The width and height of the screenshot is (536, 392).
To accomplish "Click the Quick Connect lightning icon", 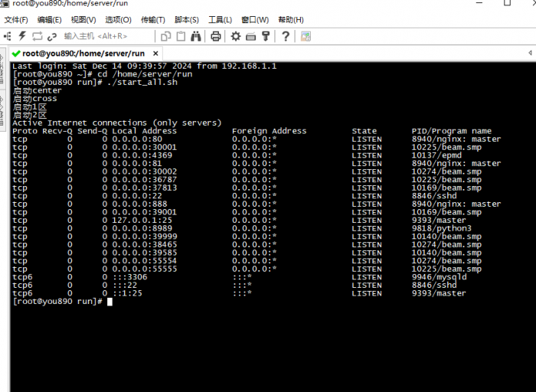I will coord(22,36).
